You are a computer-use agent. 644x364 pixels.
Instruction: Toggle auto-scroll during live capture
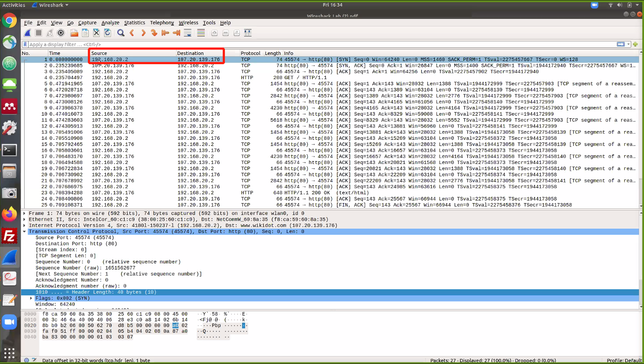188,33
